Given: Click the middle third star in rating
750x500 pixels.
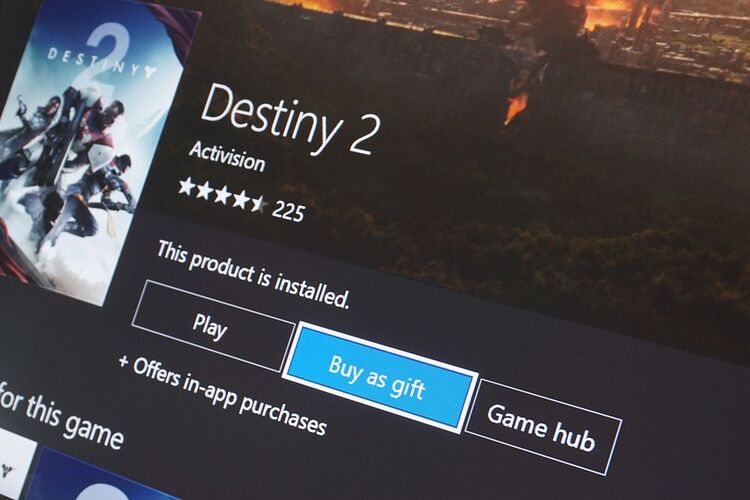Looking at the screenshot, I should (x=222, y=195).
